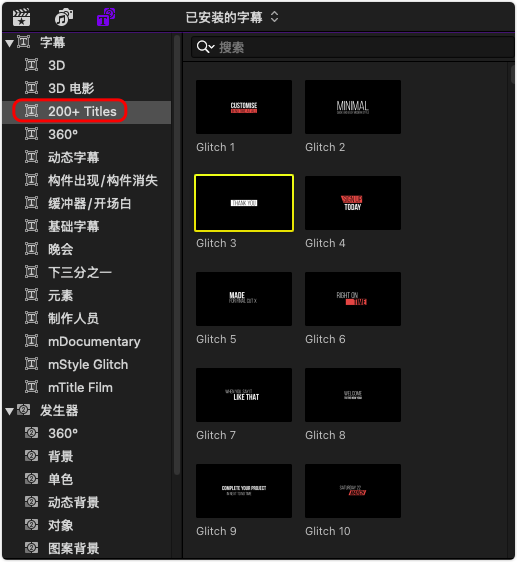Collapse the 发生器 category triangle
The image size is (517, 562).
point(10,411)
